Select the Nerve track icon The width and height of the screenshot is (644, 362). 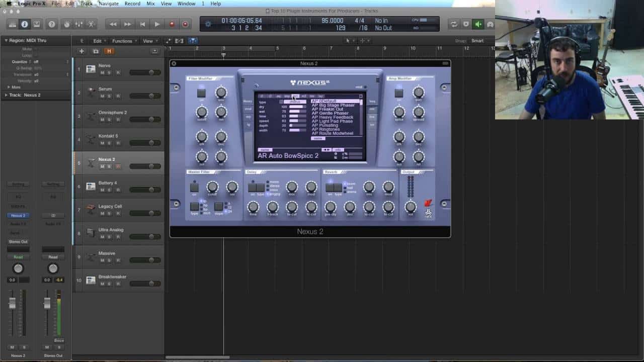pos(91,69)
